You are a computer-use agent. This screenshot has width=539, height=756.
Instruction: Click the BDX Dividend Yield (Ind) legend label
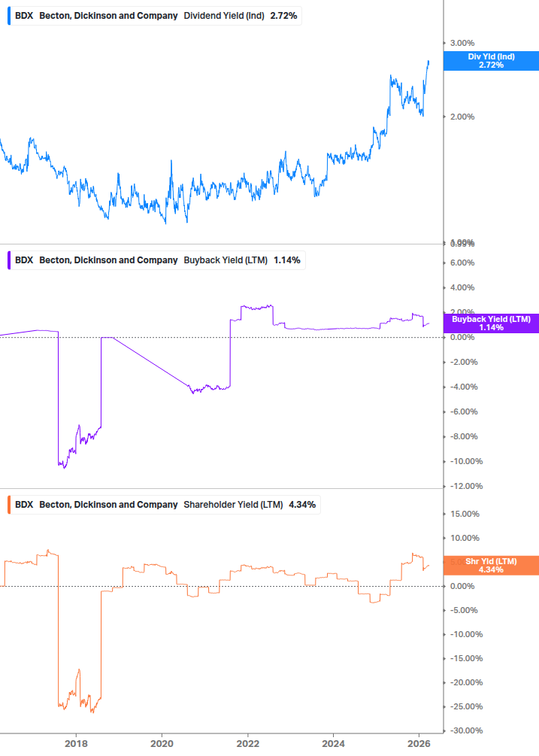click(x=155, y=16)
